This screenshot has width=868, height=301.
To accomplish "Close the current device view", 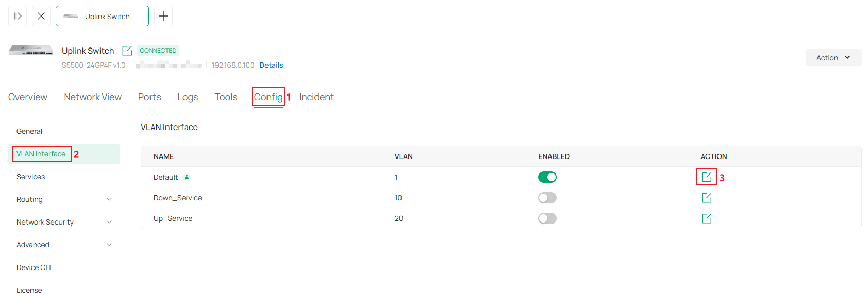I will [41, 16].
